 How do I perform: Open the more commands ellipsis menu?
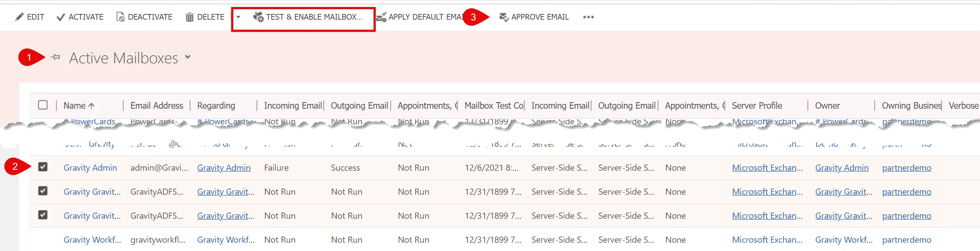589,17
